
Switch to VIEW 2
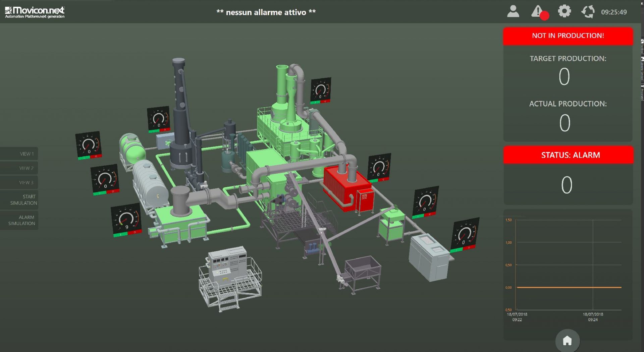tap(19, 168)
